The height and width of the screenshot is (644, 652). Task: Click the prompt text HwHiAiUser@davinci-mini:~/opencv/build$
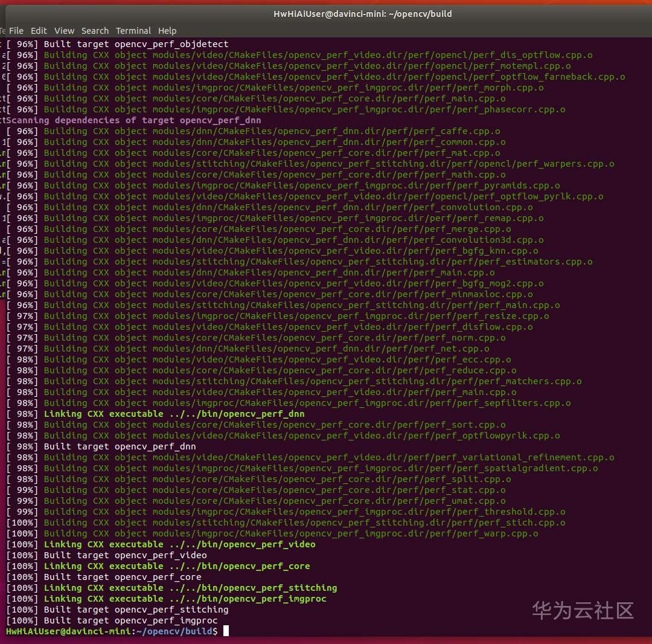click(x=112, y=631)
